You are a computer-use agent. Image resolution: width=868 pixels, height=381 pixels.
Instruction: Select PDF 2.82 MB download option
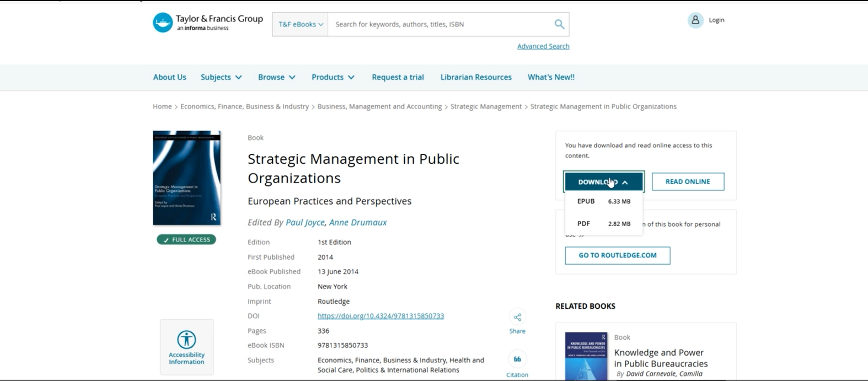[603, 224]
